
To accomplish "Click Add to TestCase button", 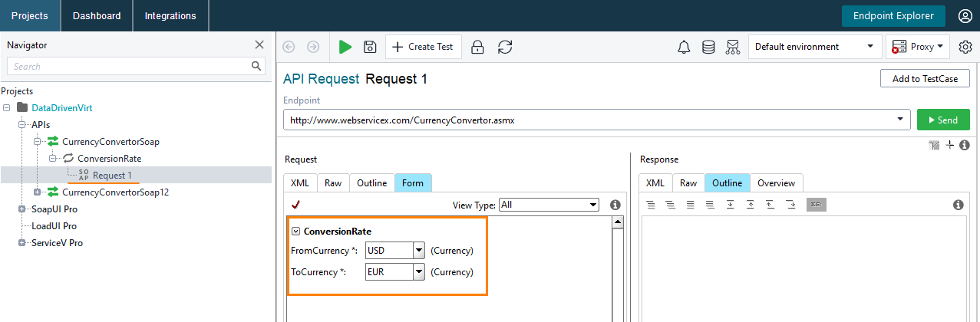I will (925, 78).
